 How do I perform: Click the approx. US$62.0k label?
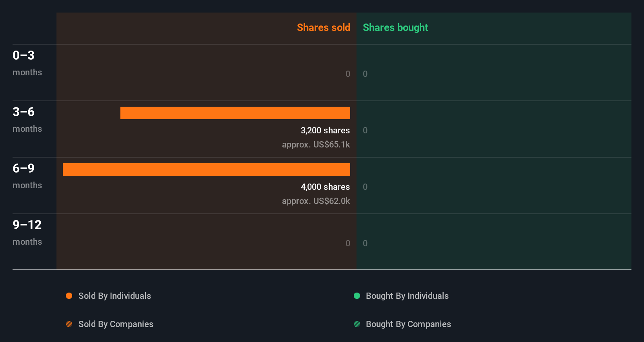[316, 201]
